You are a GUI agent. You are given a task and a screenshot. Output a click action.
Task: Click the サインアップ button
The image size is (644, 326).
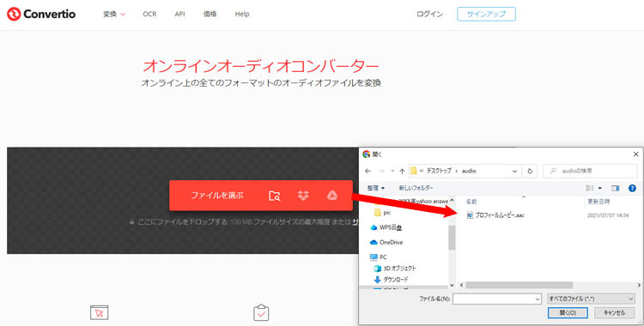pos(486,14)
